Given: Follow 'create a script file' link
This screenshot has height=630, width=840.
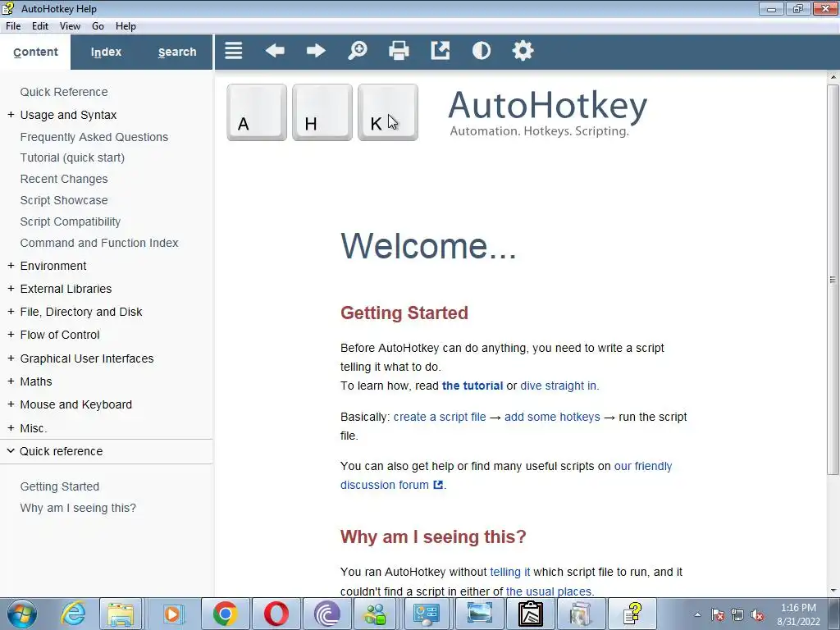Looking at the screenshot, I should point(440,417).
